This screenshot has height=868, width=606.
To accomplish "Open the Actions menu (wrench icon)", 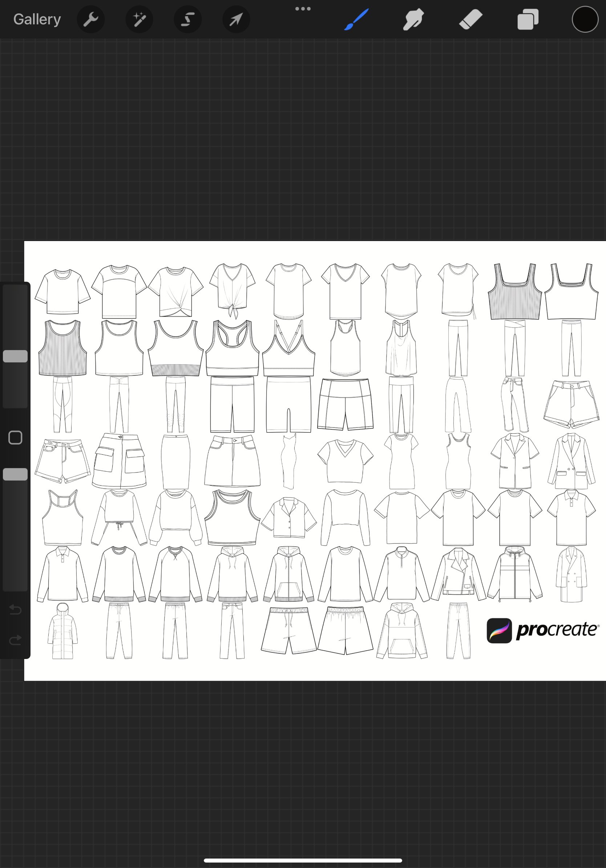I will pyautogui.click(x=91, y=19).
